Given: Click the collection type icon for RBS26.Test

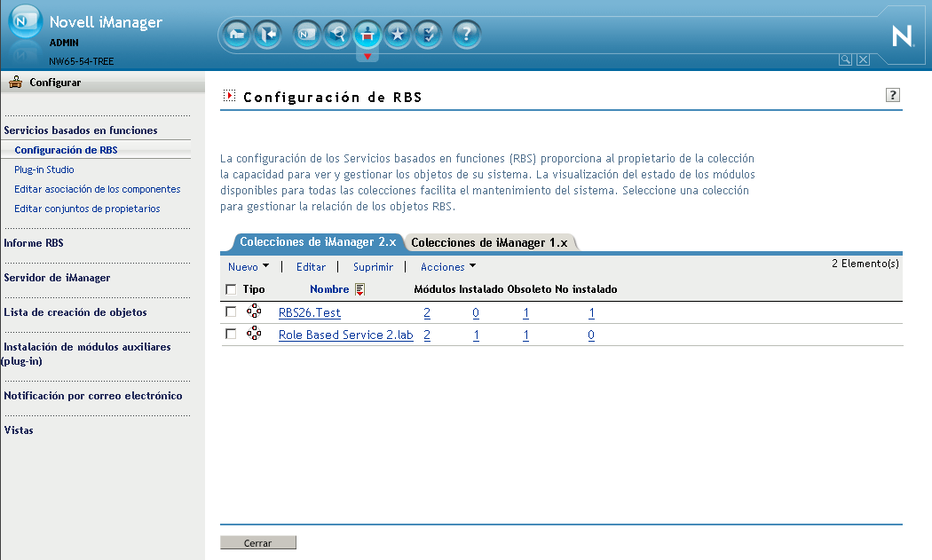Looking at the screenshot, I should pyautogui.click(x=254, y=311).
